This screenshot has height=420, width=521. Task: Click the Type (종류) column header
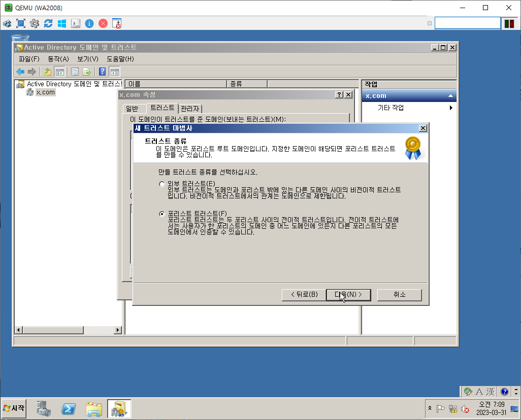click(x=247, y=84)
